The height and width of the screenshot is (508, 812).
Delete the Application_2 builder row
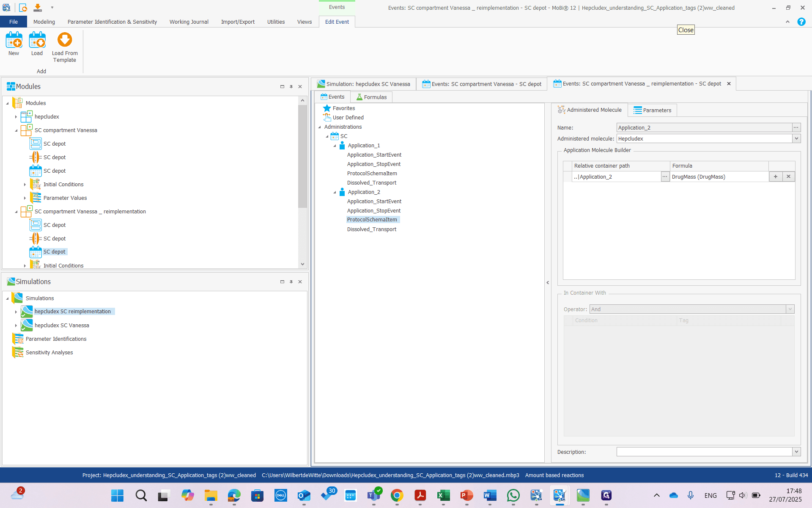click(788, 177)
